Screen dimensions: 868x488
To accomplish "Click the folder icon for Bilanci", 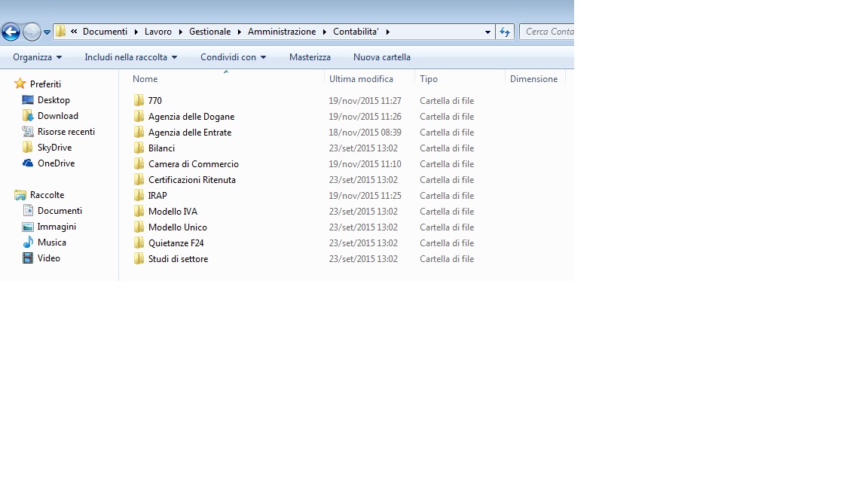I will click(x=139, y=148).
